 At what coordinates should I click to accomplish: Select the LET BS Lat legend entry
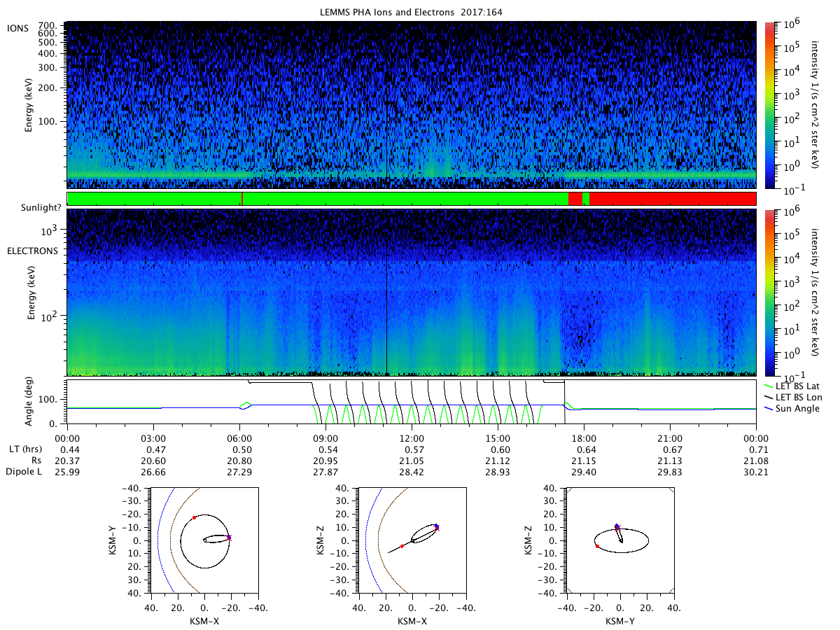[796, 386]
